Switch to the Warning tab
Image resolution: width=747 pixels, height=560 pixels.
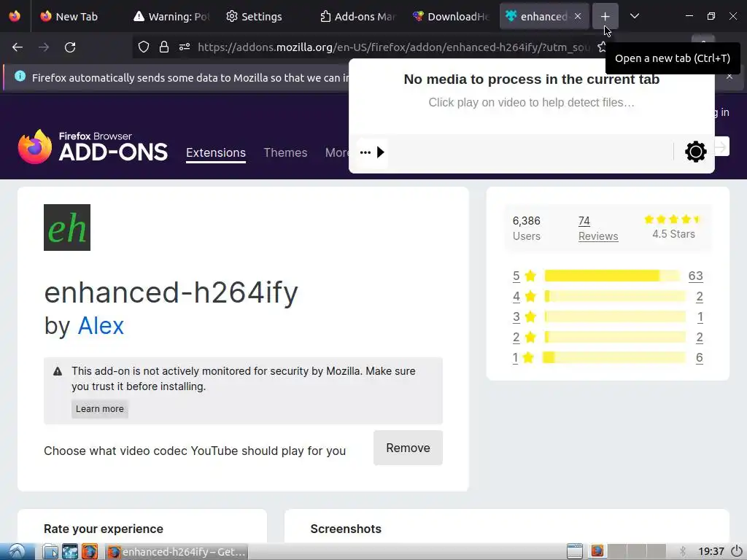pos(171,16)
